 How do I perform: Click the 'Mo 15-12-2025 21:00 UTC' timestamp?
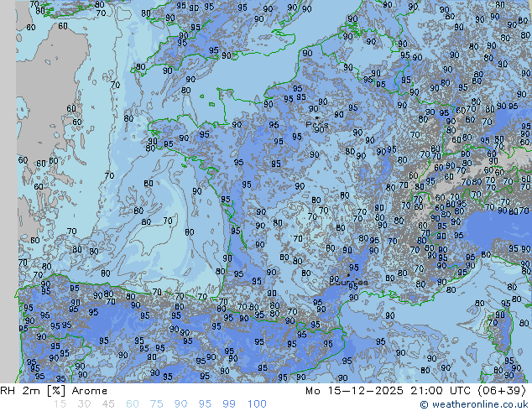[x=389, y=391]
